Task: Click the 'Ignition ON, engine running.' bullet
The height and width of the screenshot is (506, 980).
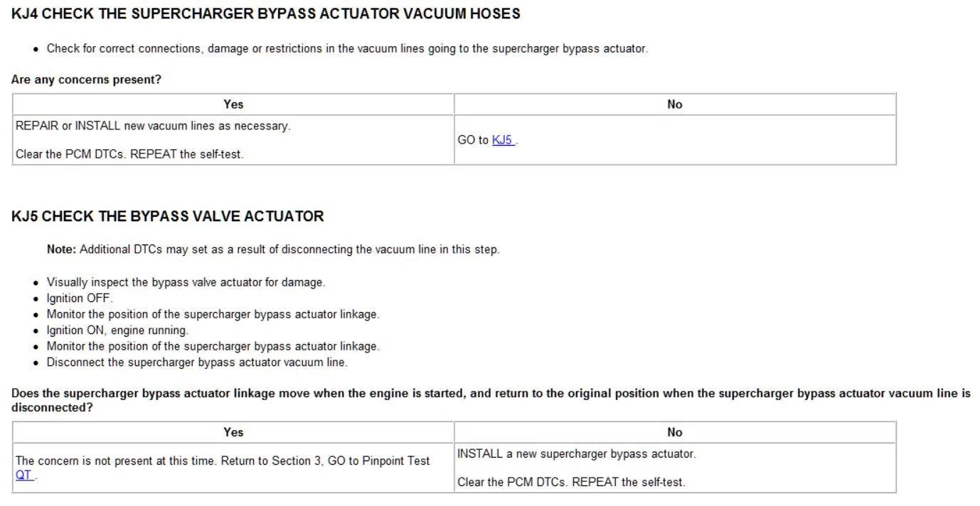Action: (x=117, y=330)
